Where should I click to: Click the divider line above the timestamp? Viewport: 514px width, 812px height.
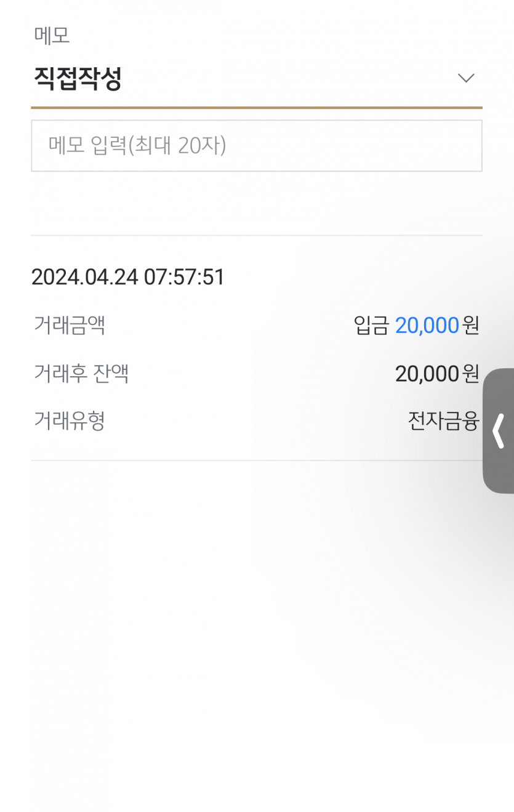(x=256, y=235)
